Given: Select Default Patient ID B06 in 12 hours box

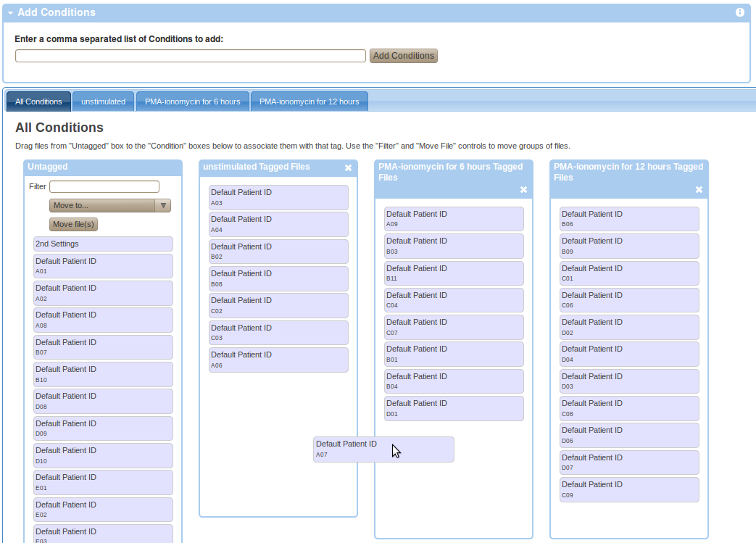Looking at the screenshot, I should 628,218.
